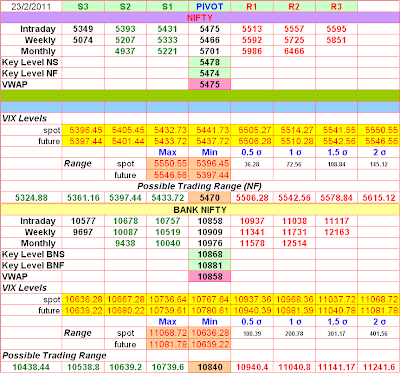The image size is (400, 373).
Task: Select Bank Nifty weekly pivot 10909
Action: click(x=210, y=232)
